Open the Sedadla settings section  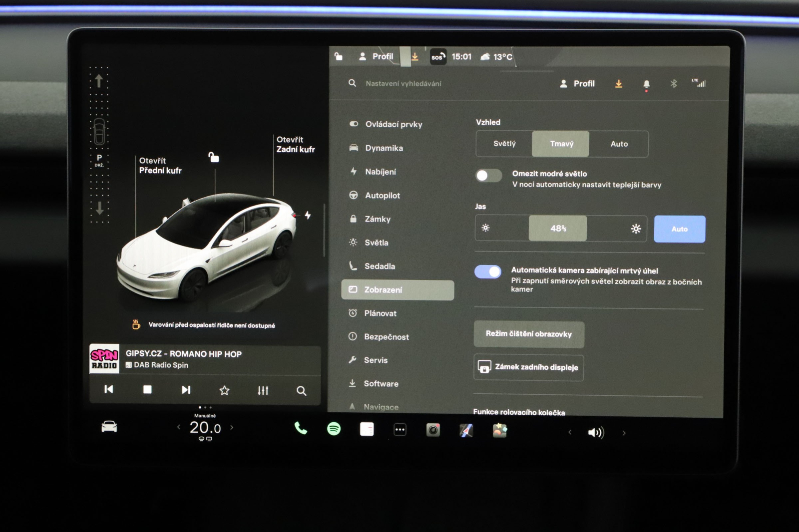point(381,266)
